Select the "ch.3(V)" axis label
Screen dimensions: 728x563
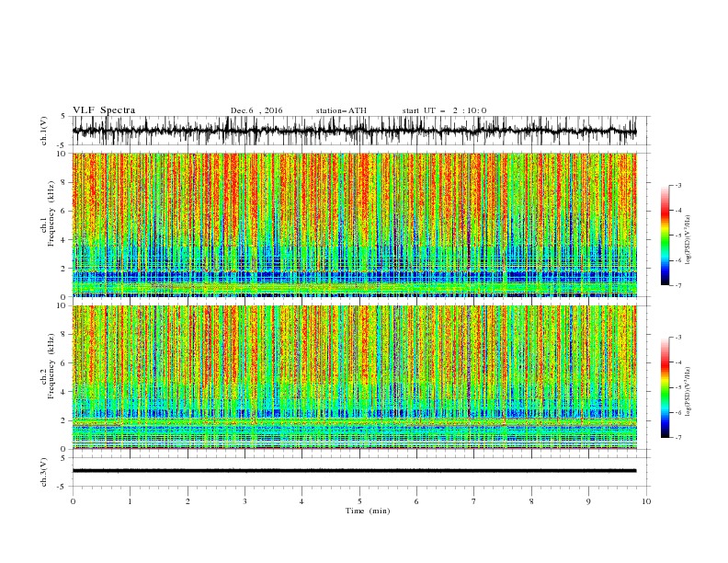tap(44, 472)
